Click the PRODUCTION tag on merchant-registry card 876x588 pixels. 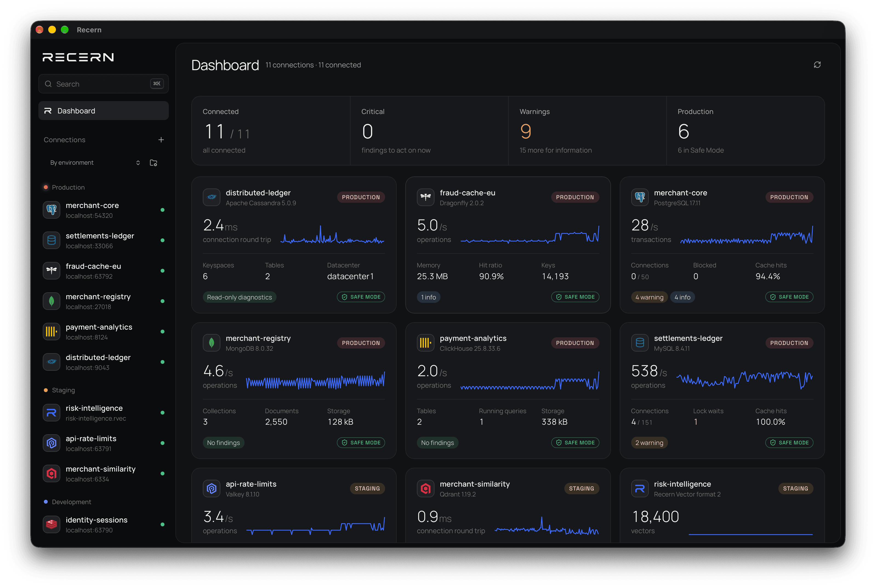(x=361, y=343)
